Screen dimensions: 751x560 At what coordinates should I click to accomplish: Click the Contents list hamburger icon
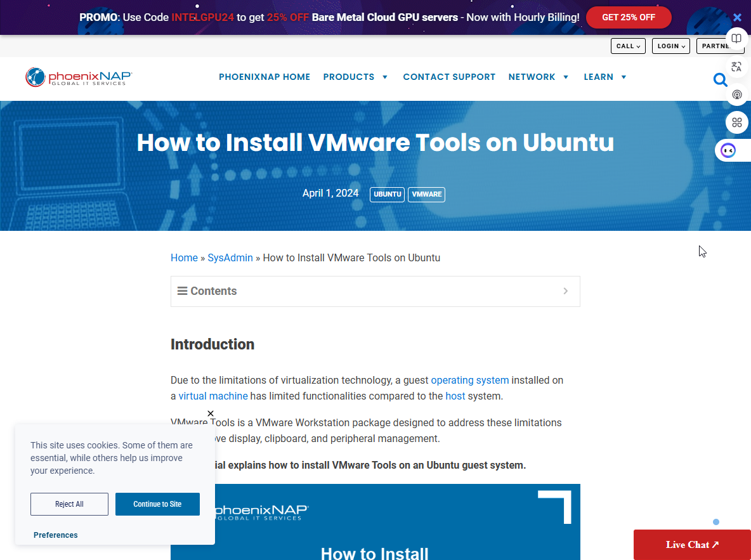click(x=182, y=290)
